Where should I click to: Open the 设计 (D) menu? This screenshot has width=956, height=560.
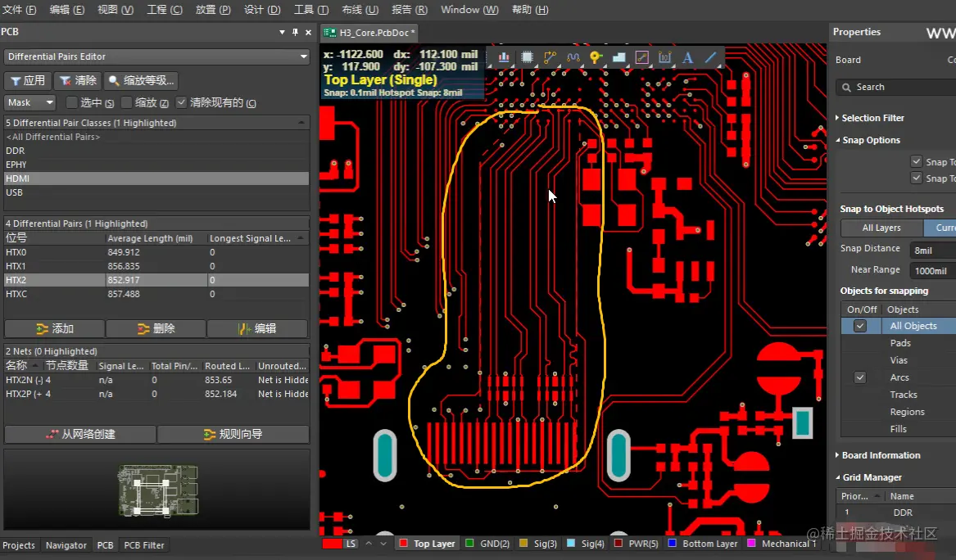click(x=262, y=10)
